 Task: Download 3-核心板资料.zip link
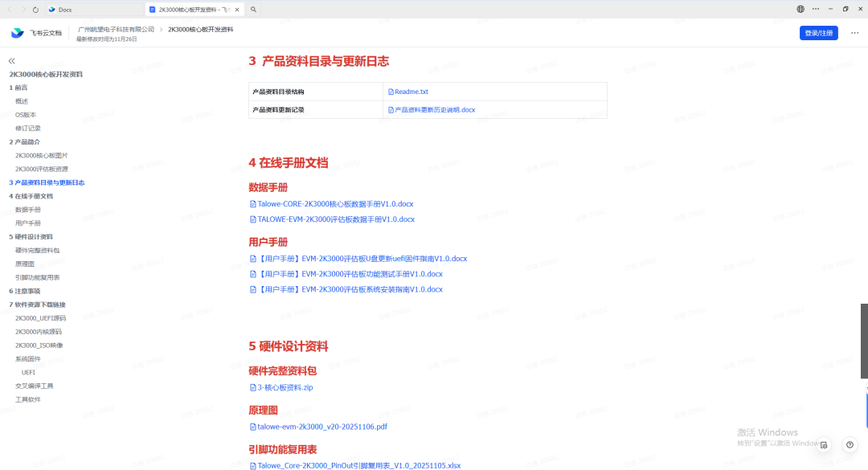point(285,387)
